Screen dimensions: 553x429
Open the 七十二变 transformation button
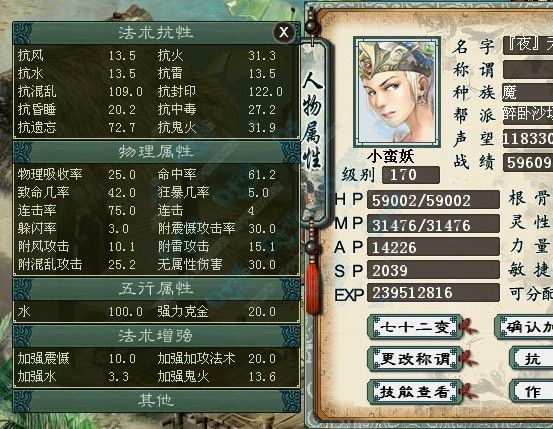415,327
